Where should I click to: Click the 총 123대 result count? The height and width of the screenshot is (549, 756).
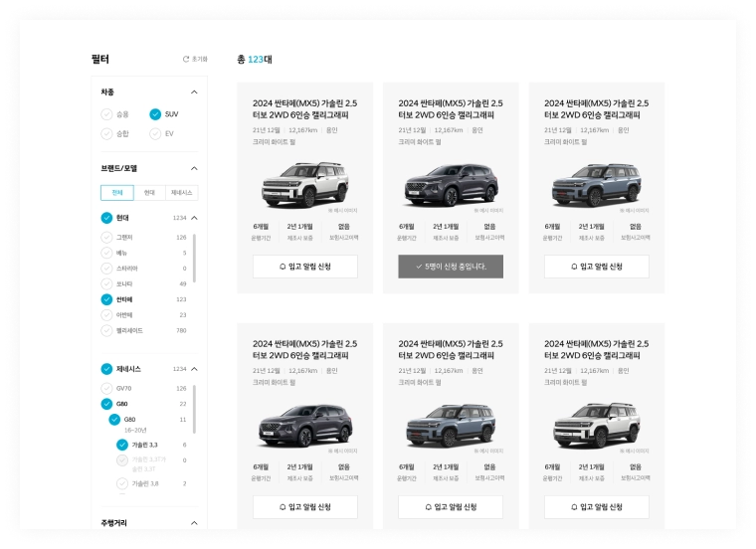[255, 60]
